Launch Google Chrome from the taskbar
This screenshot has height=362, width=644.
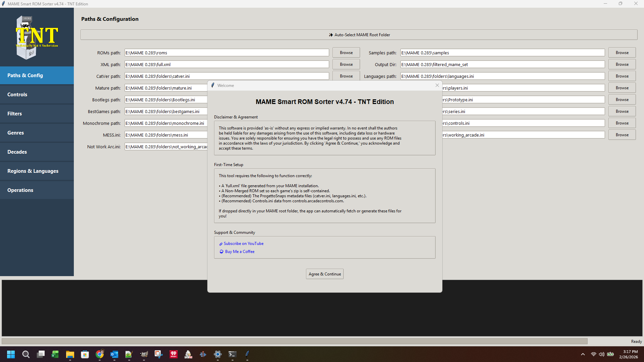click(100, 354)
